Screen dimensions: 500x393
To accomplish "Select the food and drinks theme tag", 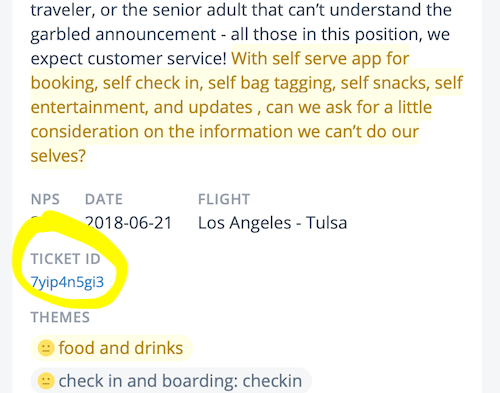I will 112,348.
